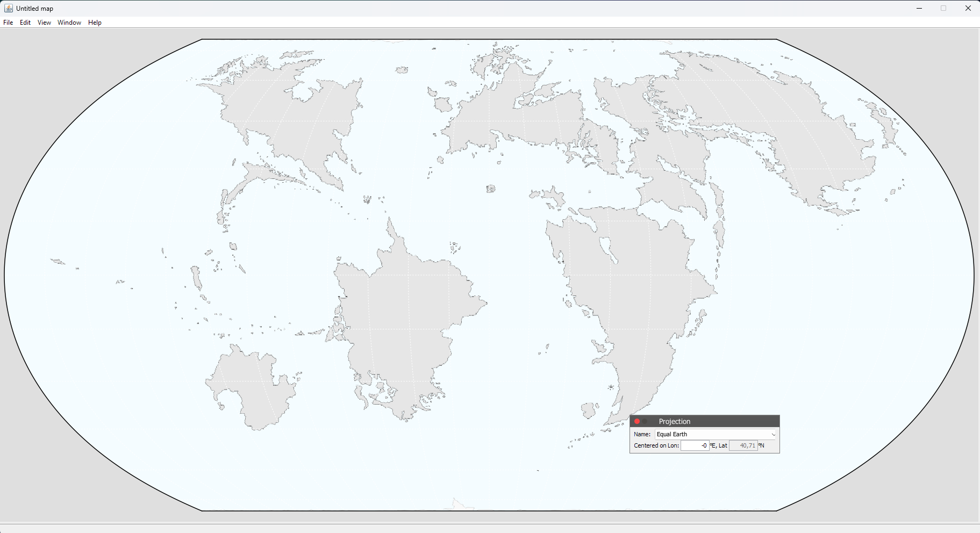Click the Lat field showing 40,71

(x=743, y=445)
